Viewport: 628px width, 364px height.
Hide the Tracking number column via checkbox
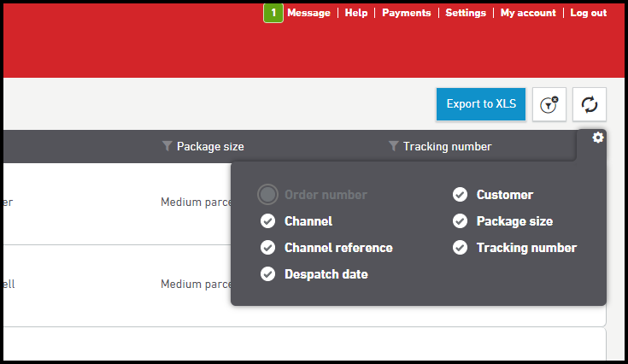(x=460, y=248)
